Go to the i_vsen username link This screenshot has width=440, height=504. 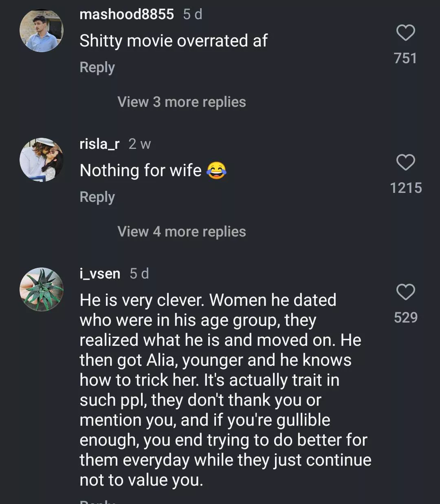click(100, 274)
